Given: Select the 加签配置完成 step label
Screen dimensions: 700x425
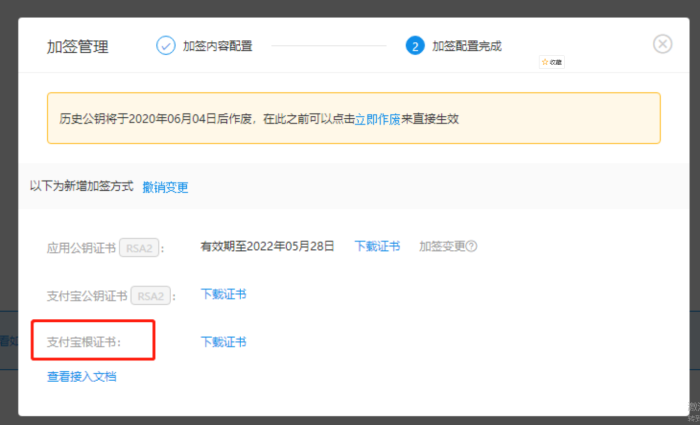Looking at the screenshot, I should (x=467, y=46).
